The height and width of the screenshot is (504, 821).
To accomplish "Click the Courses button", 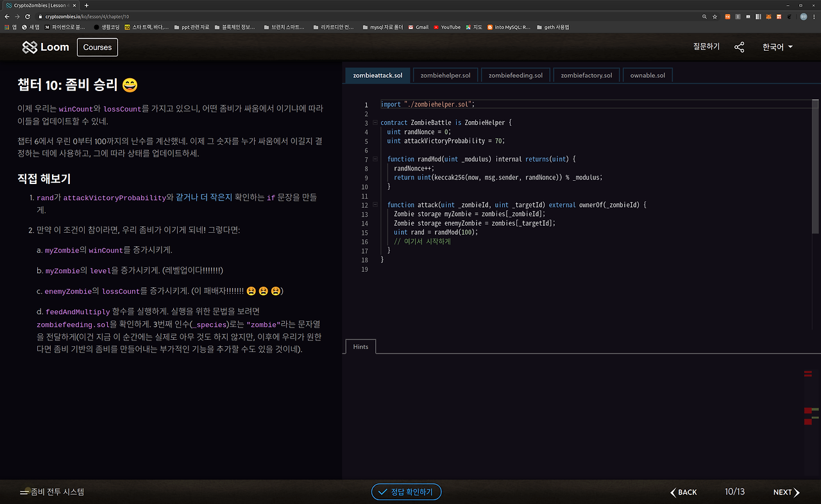I will click(97, 47).
